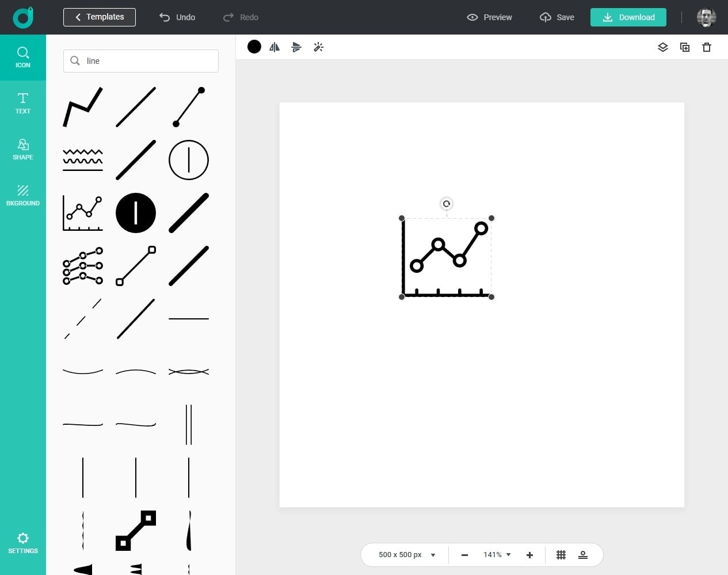
Task: Toggle the canvas grid
Action: (561, 555)
